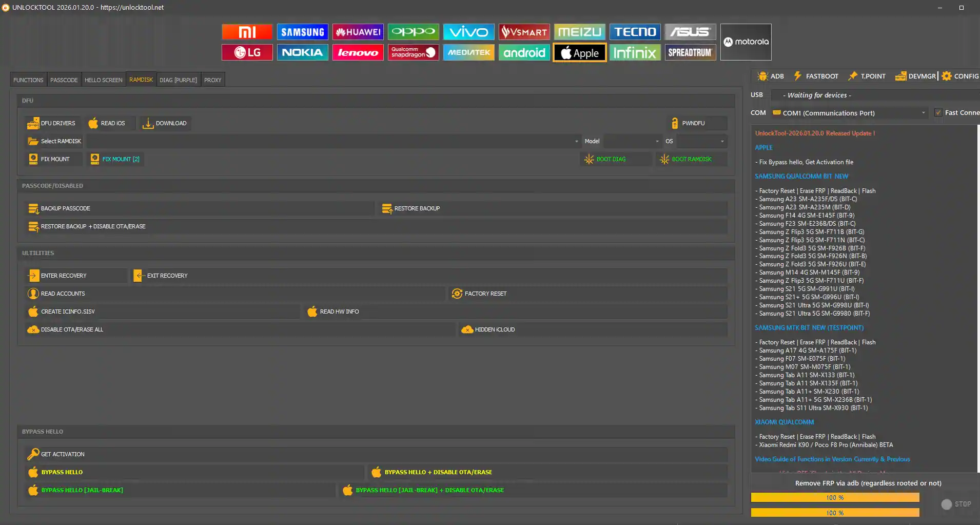Expand the Select RAMDISK dropdown

(x=576, y=141)
